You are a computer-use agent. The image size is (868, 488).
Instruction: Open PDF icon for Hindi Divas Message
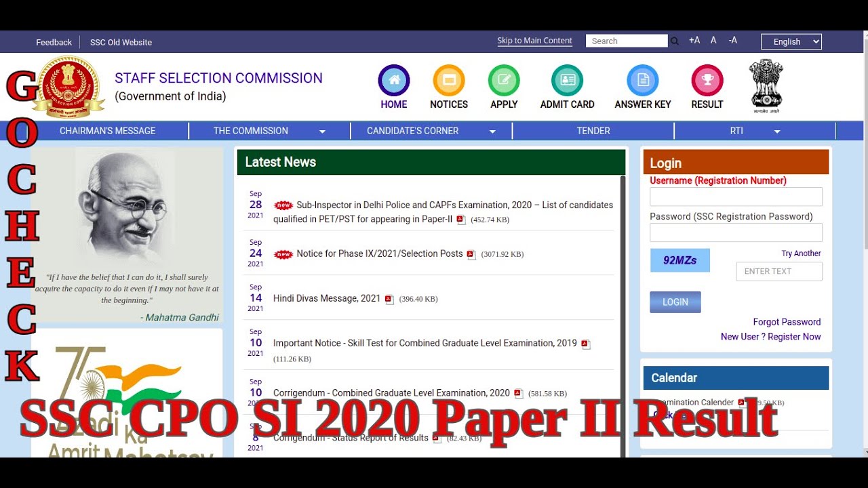tap(389, 300)
